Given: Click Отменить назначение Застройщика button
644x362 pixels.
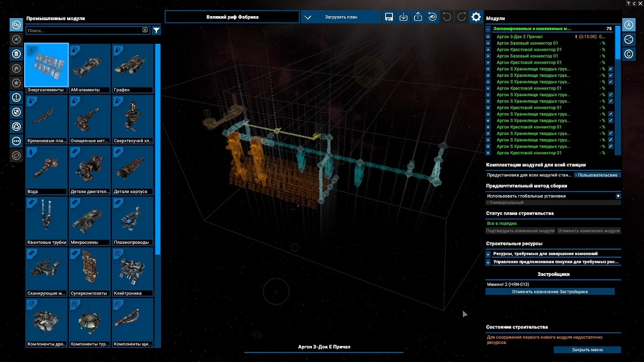Looking at the screenshot, I should point(550,292).
